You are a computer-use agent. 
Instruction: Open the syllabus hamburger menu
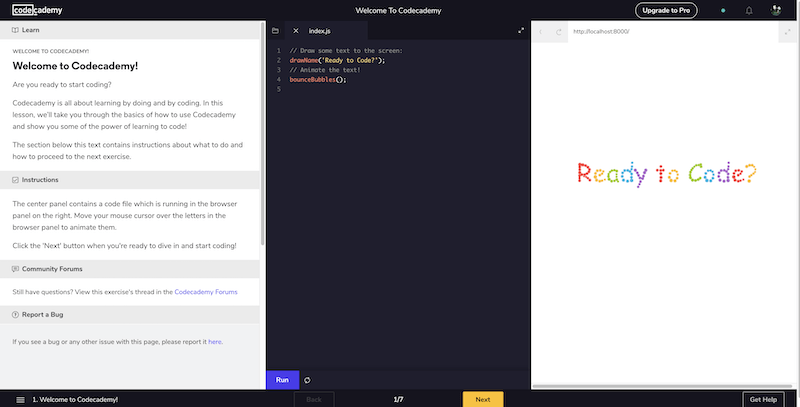pos(20,400)
